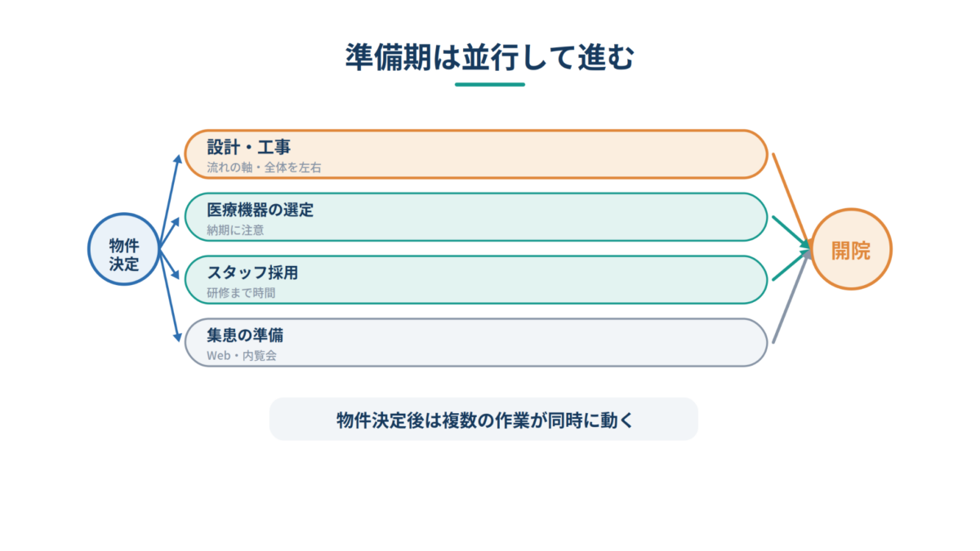
Task: Click the subtitle 納期に注意
Action: point(235,230)
